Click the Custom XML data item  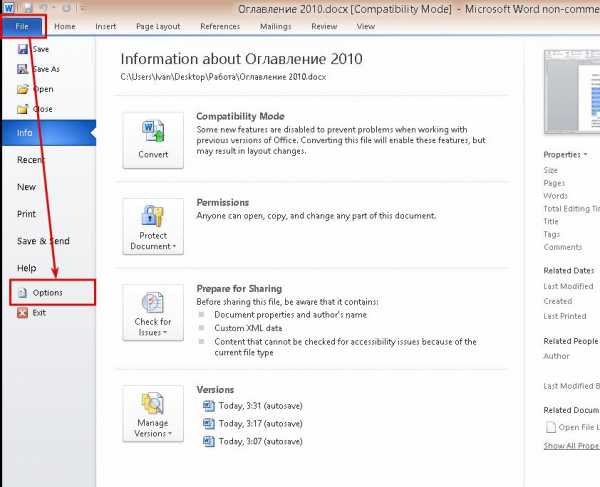coord(248,328)
